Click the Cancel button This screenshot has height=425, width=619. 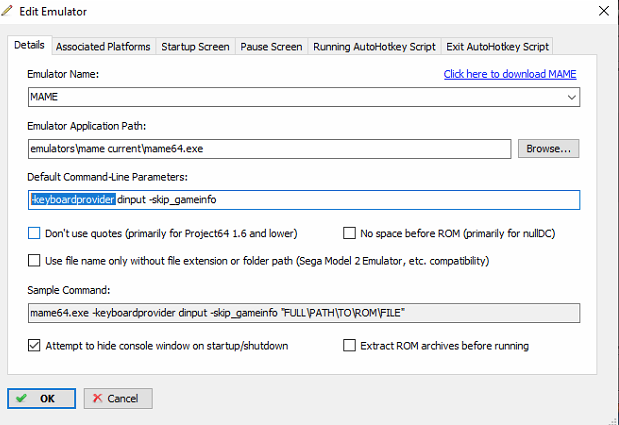[x=118, y=398]
